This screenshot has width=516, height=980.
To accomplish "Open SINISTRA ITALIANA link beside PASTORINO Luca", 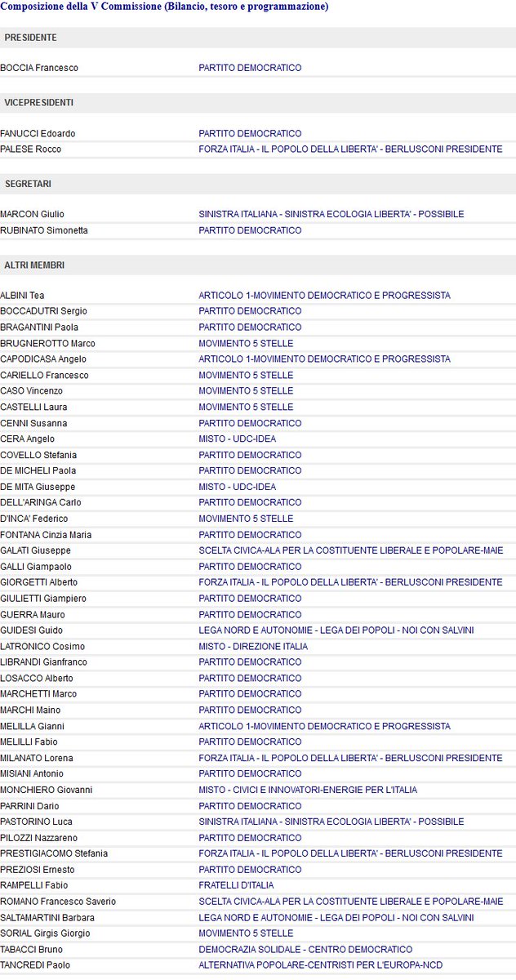I will (x=331, y=822).
